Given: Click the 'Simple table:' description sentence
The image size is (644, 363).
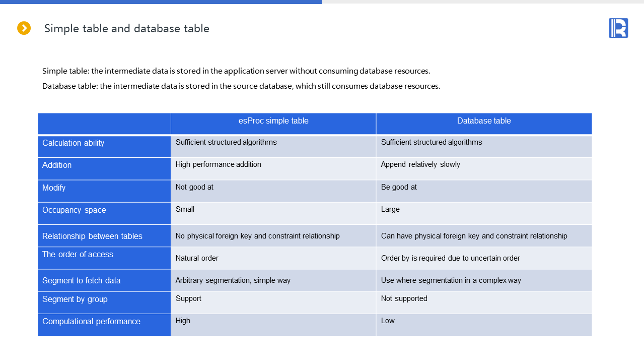Looking at the screenshot, I should (x=236, y=71).
